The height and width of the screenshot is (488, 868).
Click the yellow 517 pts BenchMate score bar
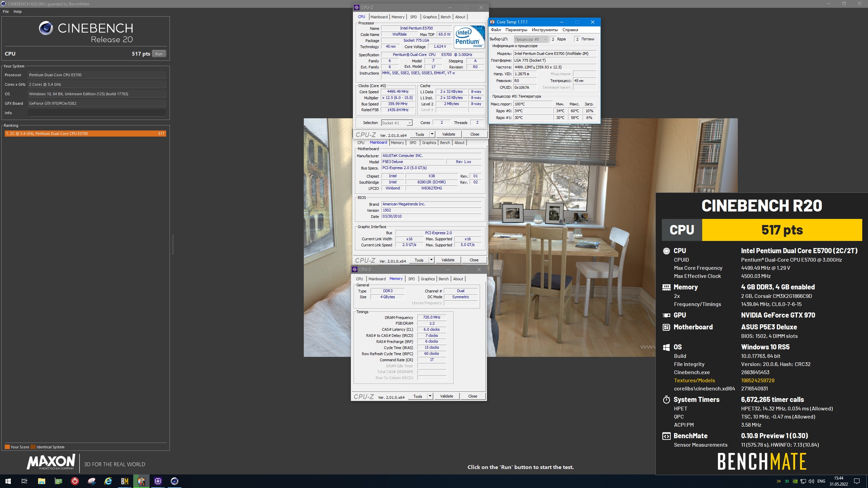782,230
